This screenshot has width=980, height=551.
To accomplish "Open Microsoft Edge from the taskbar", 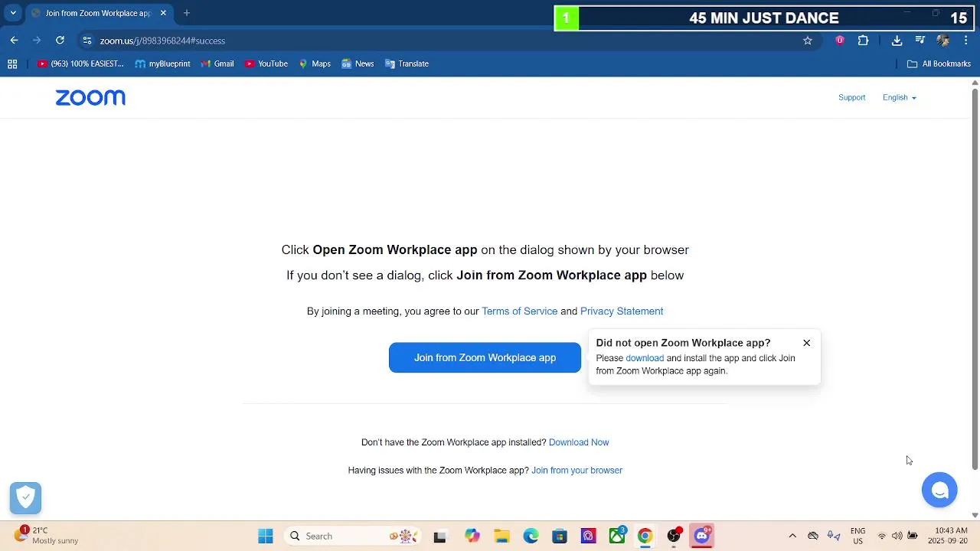I will (531, 536).
